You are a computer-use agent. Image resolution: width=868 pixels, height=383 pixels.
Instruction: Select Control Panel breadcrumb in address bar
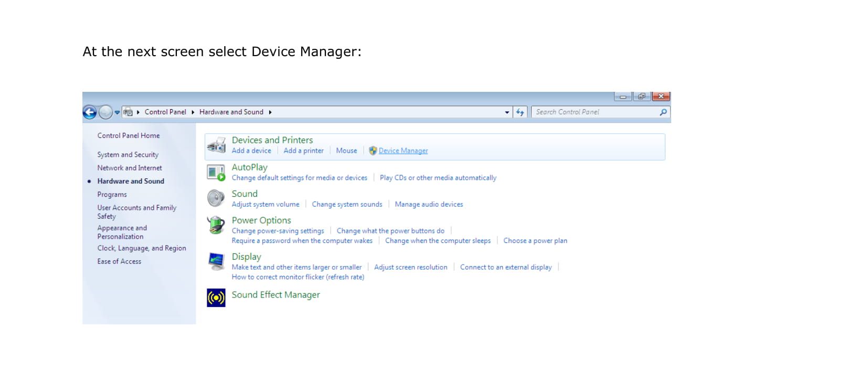(x=165, y=112)
